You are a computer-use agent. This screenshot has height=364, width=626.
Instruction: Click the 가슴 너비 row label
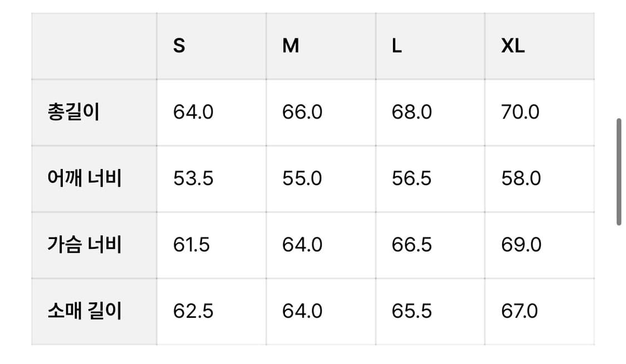click(x=84, y=245)
